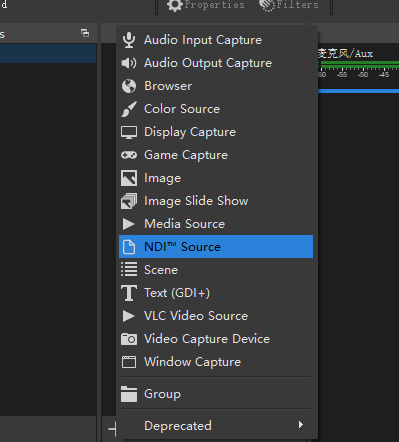
Task: Click the blue Aux volume slider
Action: [x=358, y=91]
